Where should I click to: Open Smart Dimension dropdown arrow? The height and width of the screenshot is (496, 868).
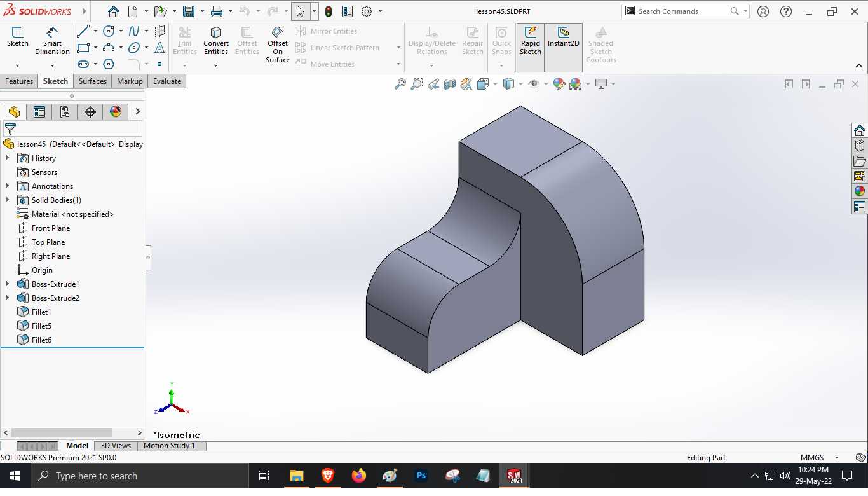tap(52, 65)
